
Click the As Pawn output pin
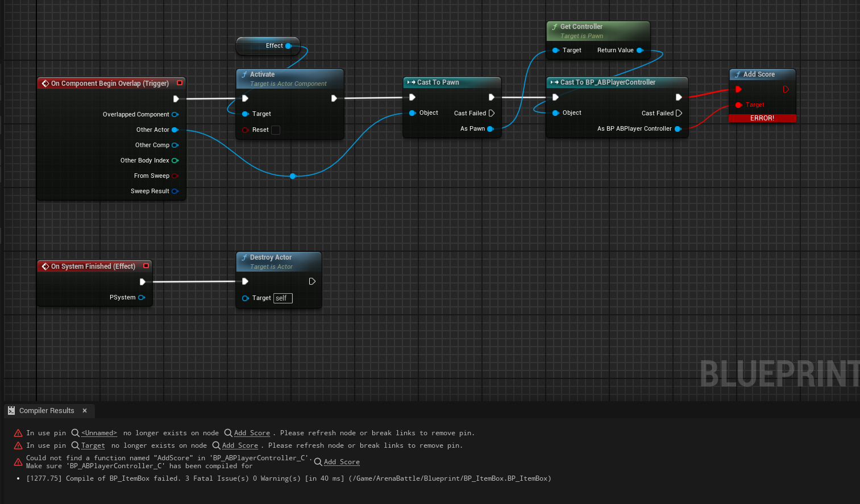[x=491, y=128]
